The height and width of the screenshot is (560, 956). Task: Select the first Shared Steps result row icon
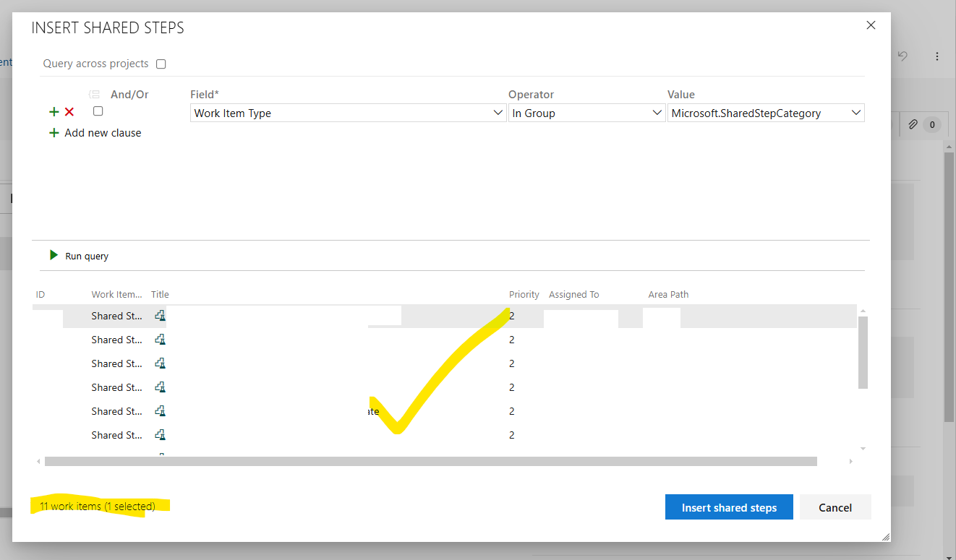pyautogui.click(x=161, y=316)
